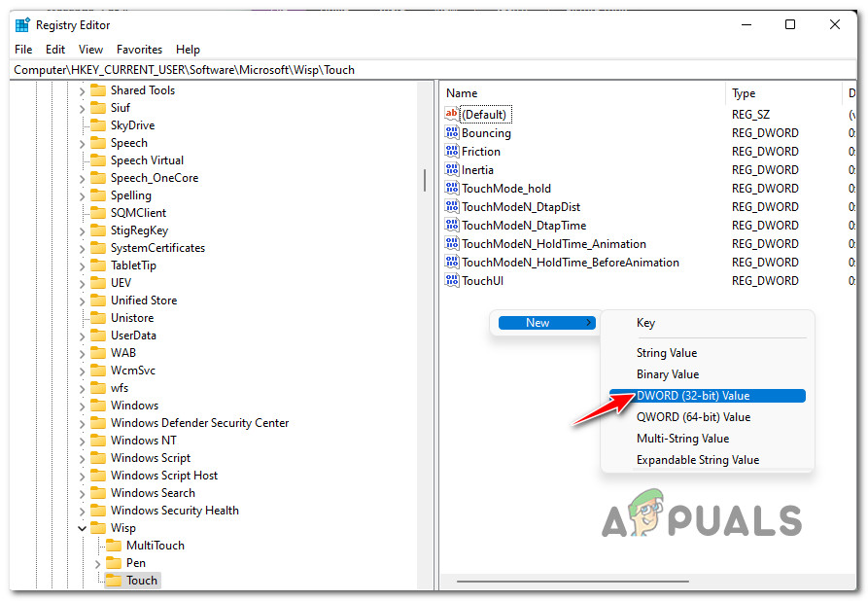Viewport: 868px width, 601px height.
Task: Click the TouchUI DWORD value icon
Action: tap(452, 281)
